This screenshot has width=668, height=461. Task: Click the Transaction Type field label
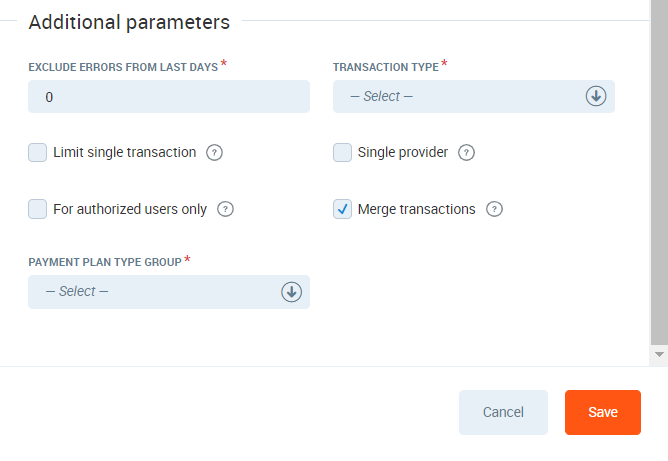click(x=385, y=67)
